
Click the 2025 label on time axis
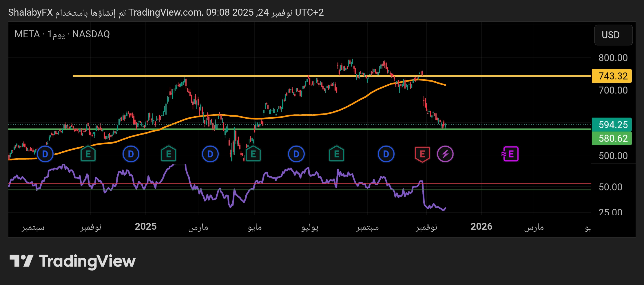point(146,227)
